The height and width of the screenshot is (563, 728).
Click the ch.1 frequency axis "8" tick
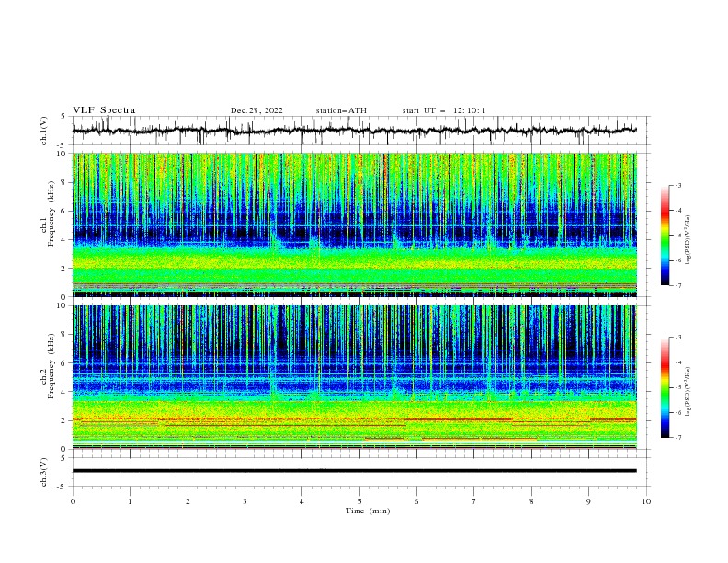[x=64, y=182]
